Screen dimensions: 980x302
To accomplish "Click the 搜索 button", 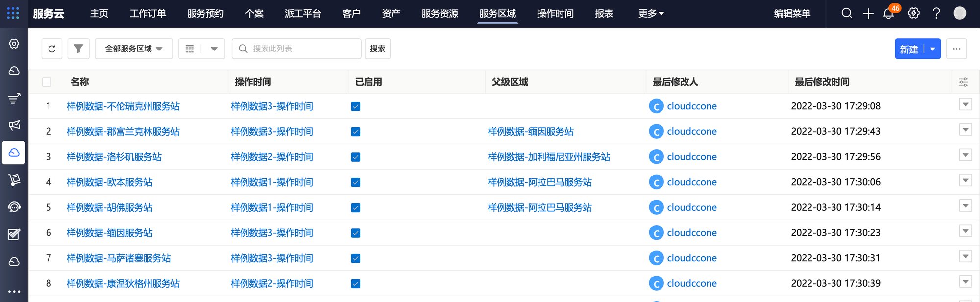I will 377,49.
